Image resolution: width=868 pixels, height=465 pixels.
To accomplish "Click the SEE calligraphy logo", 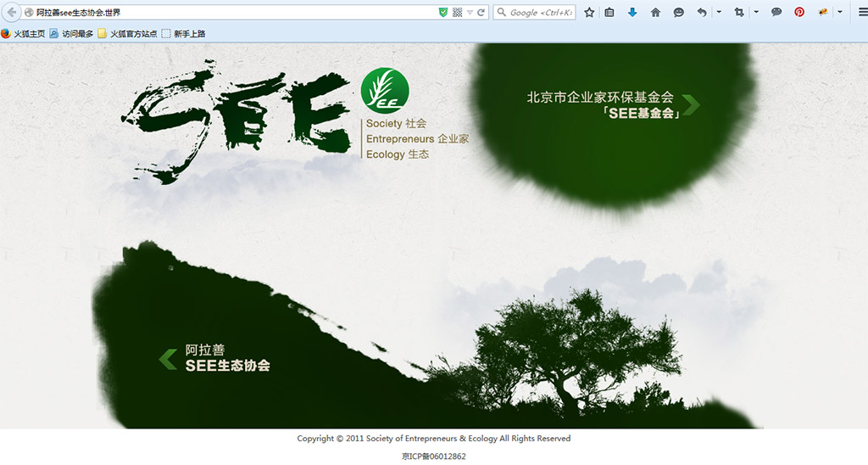I will pyautogui.click(x=238, y=122).
